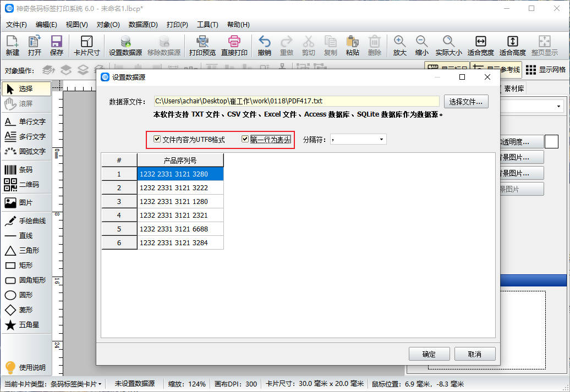Viewport: 570px width, 392px height.
Task: Uncheck First row is header (第一行为表头)
Action: click(x=245, y=140)
